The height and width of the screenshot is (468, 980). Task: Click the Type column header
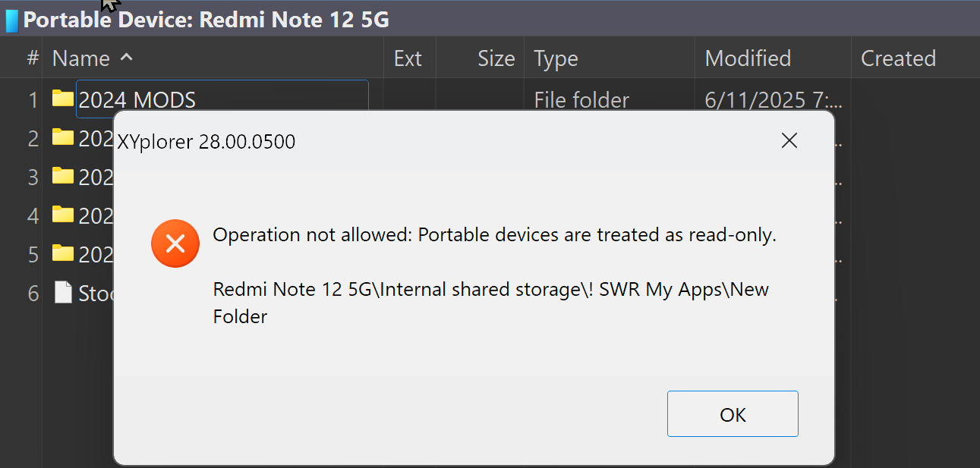point(556,58)
